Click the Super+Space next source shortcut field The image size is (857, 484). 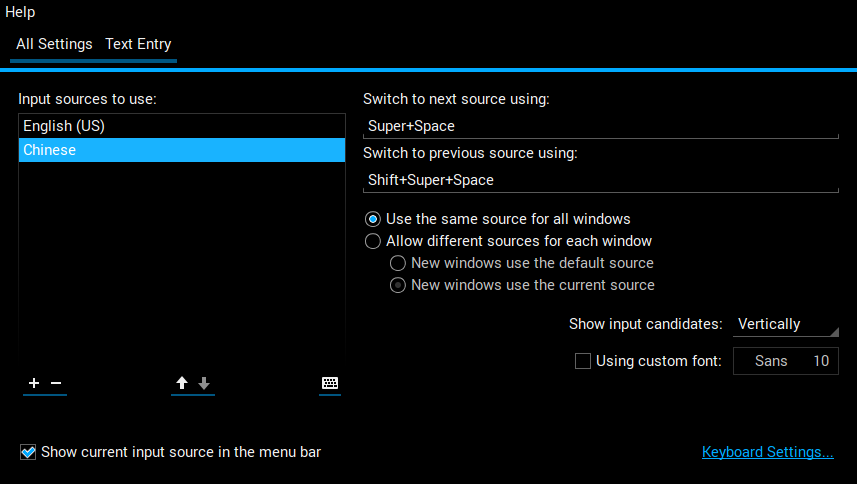point(601,126)
